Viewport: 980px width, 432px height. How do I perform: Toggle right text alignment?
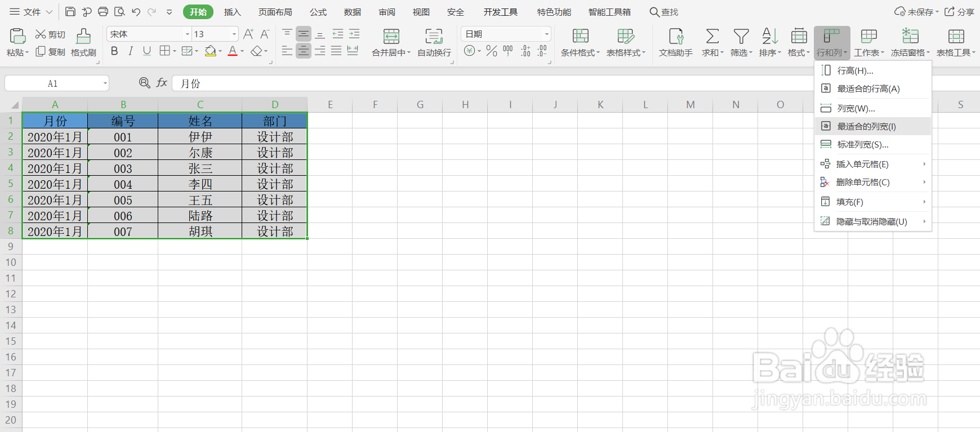(320, 51)
